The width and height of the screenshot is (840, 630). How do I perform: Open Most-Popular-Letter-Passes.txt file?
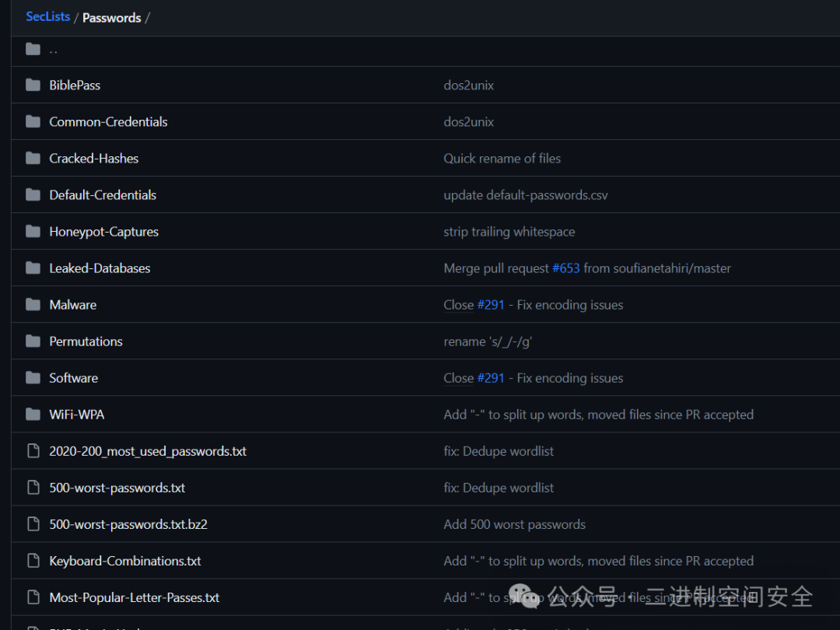tap(134, 597)
